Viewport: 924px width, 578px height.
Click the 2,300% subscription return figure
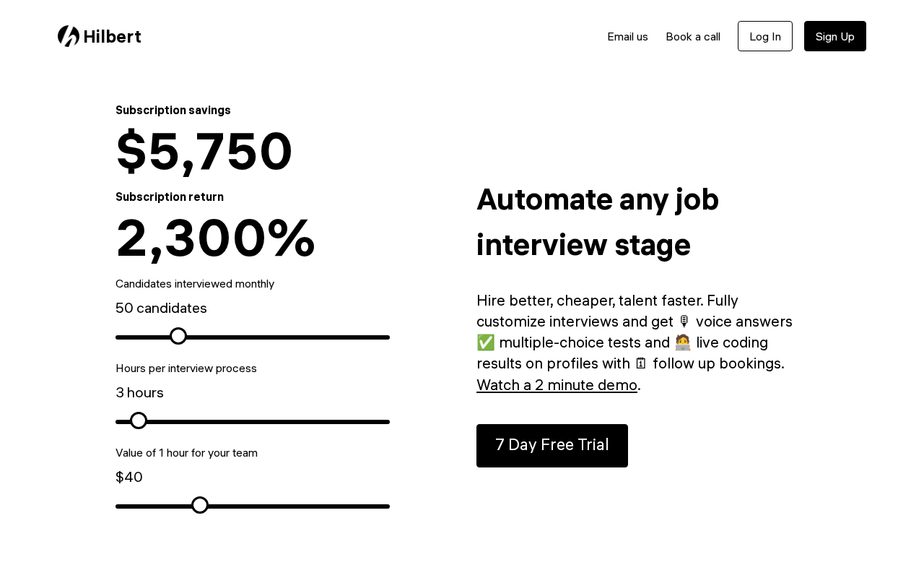tap(215, 238)
